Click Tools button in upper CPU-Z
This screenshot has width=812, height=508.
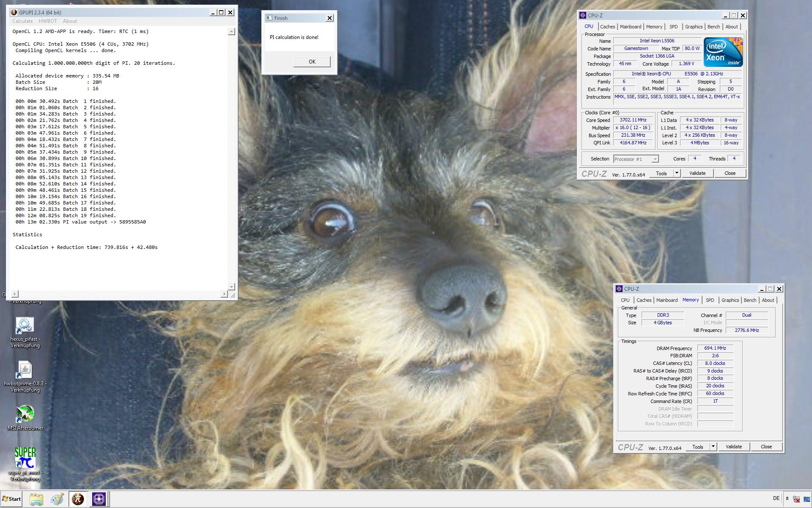661,174
